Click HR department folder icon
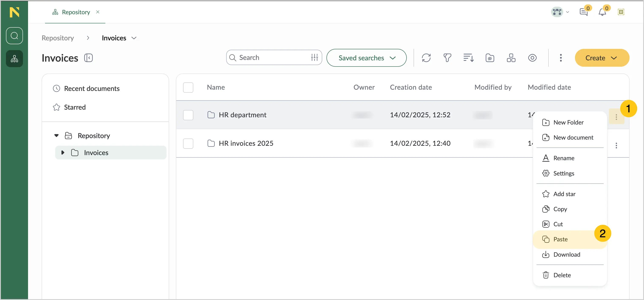The height and width of the screenshot is (300, 644). coord(211,115)
